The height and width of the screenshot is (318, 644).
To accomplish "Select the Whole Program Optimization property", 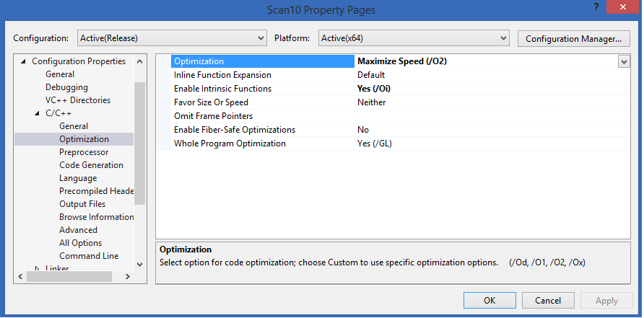I will coord(230,143).
